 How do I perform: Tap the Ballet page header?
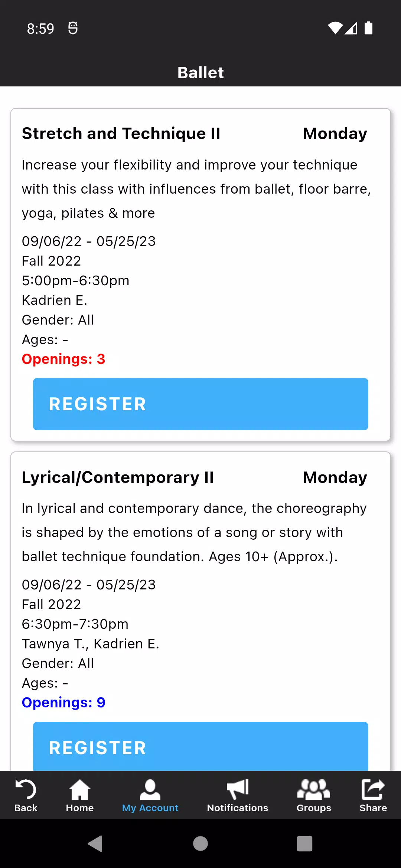coord(200,73)
